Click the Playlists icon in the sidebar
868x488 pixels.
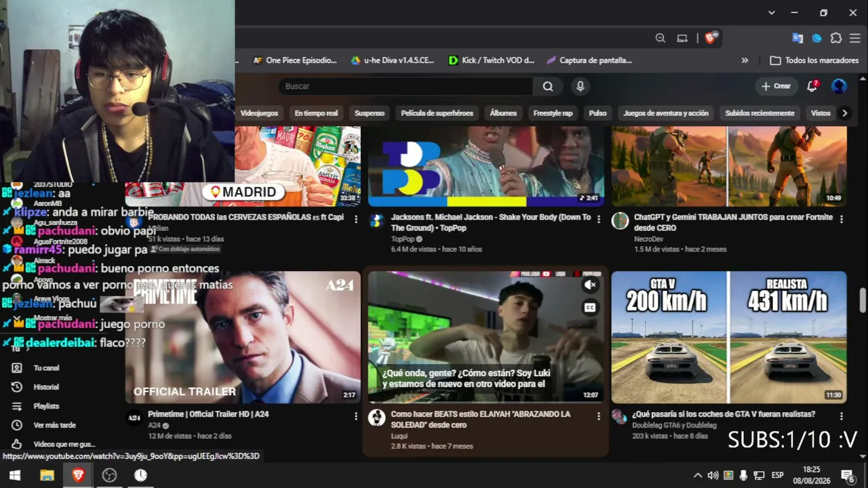click(17, 406)
